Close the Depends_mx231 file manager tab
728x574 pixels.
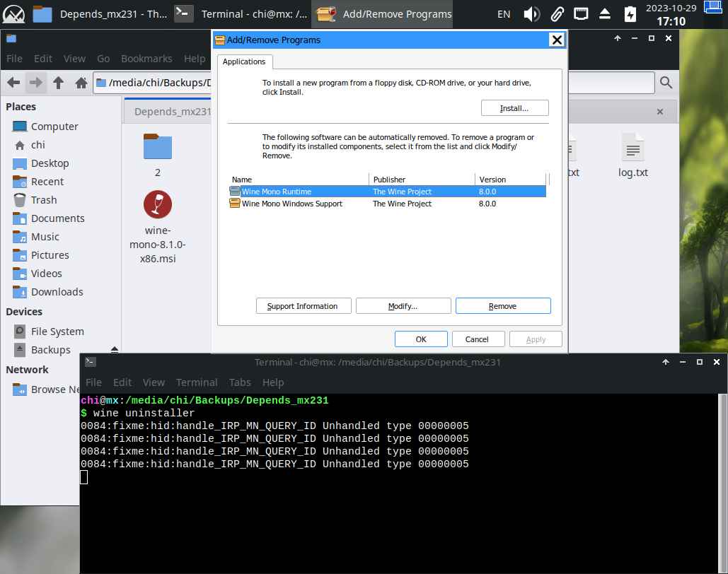click(659, 112)
